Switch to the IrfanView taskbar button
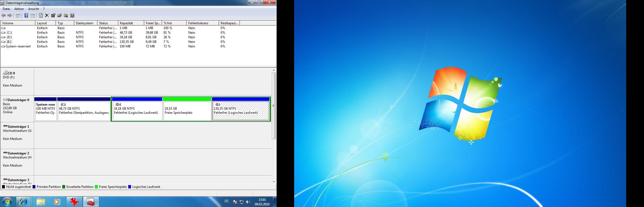 (x=74, y=202)
